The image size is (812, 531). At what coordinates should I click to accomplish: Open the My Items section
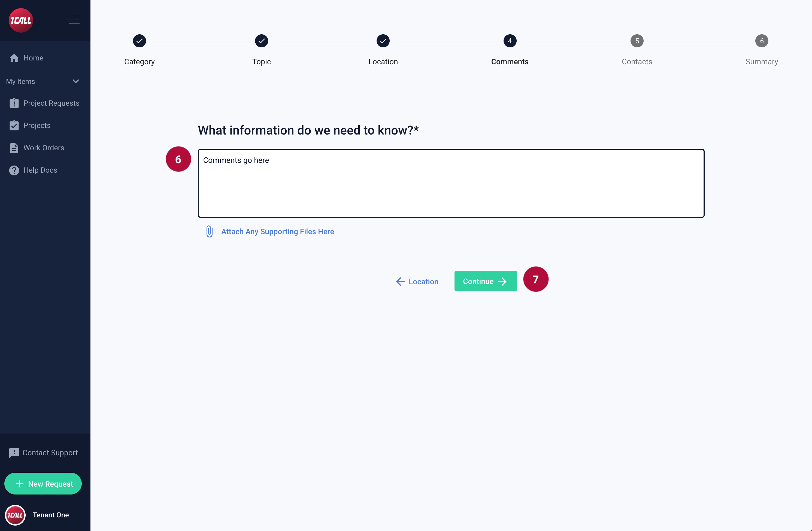coord(20,81)
